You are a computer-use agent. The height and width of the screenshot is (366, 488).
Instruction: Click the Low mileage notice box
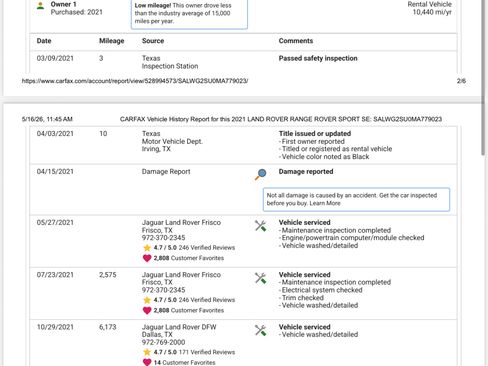point(189,14)
